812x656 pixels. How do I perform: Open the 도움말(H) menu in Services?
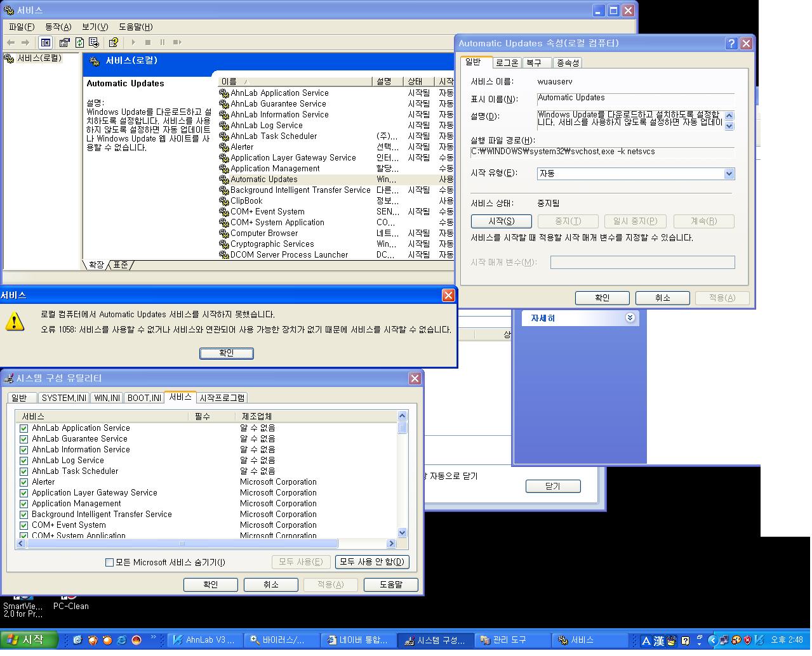(x=135, y=27)
